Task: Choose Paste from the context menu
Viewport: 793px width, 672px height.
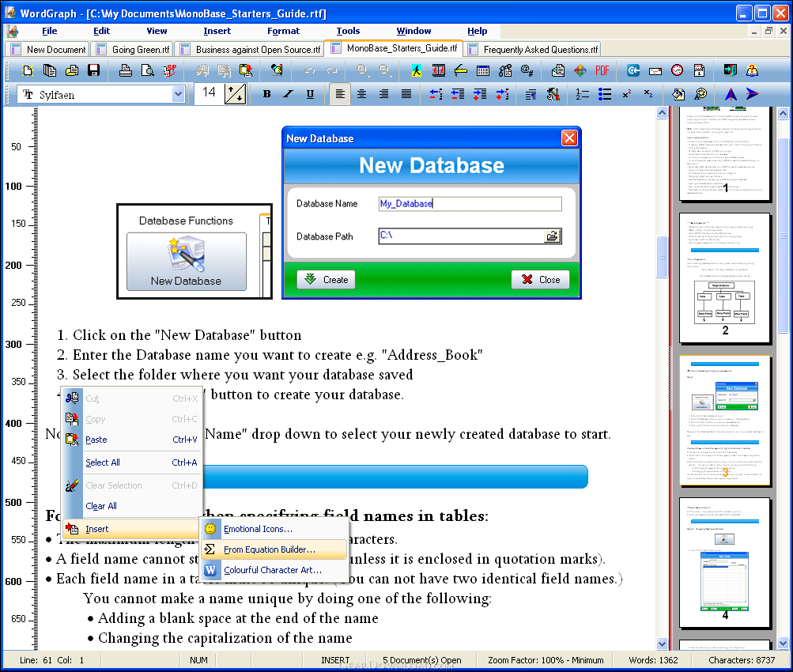Action: click(131, 440)
